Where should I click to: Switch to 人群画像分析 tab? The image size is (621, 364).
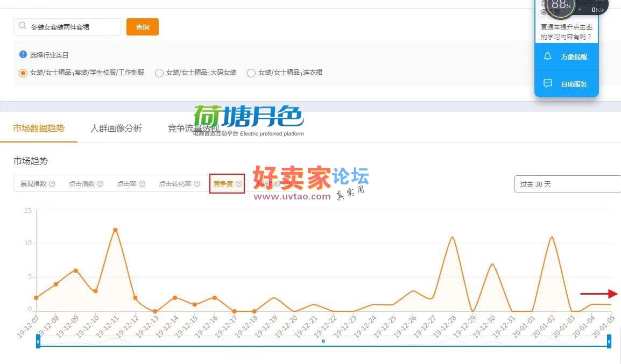coord(116,129)
